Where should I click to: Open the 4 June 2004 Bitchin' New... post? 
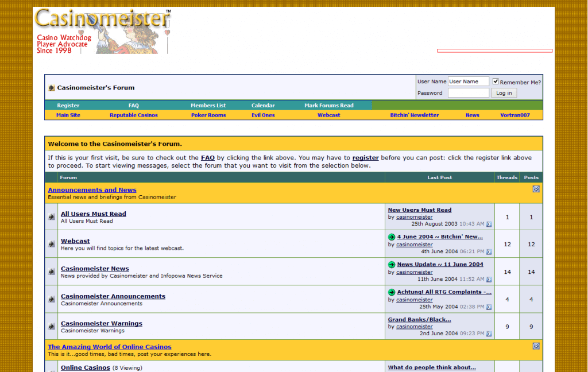[x=440, y=237]
